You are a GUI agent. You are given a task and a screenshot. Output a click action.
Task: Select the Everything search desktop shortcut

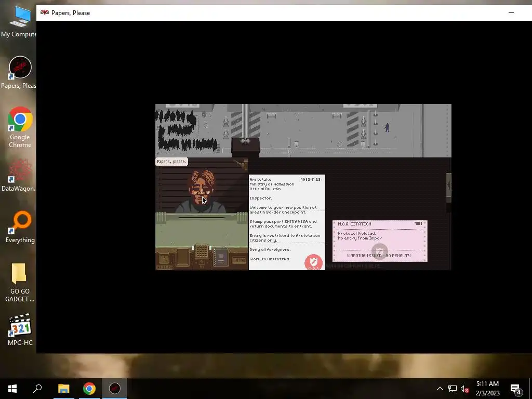pos(20,228)
